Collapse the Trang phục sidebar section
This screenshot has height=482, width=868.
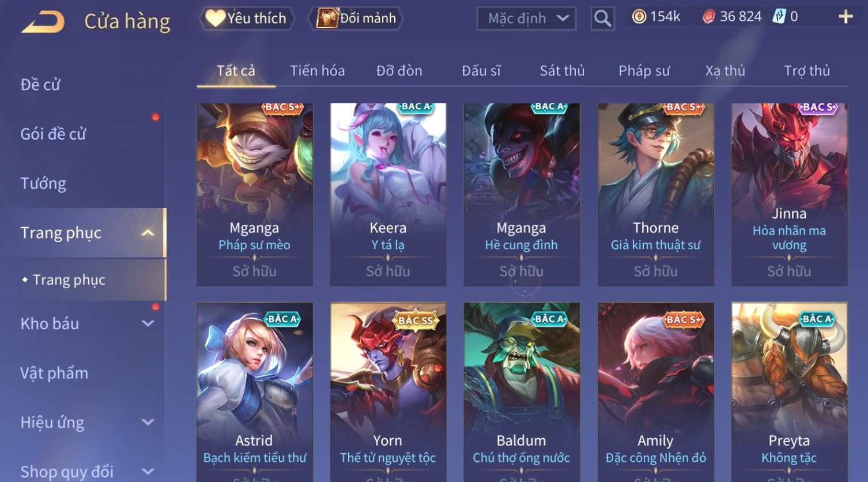[x=148, y=233]
